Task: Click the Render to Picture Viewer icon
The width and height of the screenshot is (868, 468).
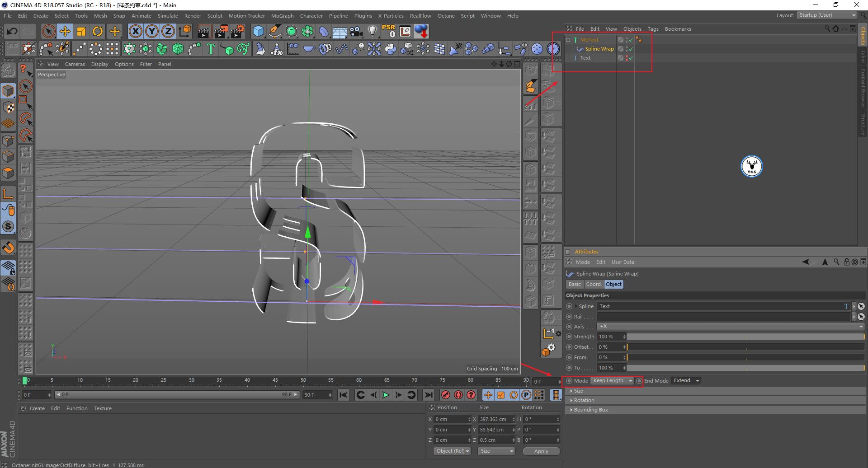Action: click(x=221, y=31)
